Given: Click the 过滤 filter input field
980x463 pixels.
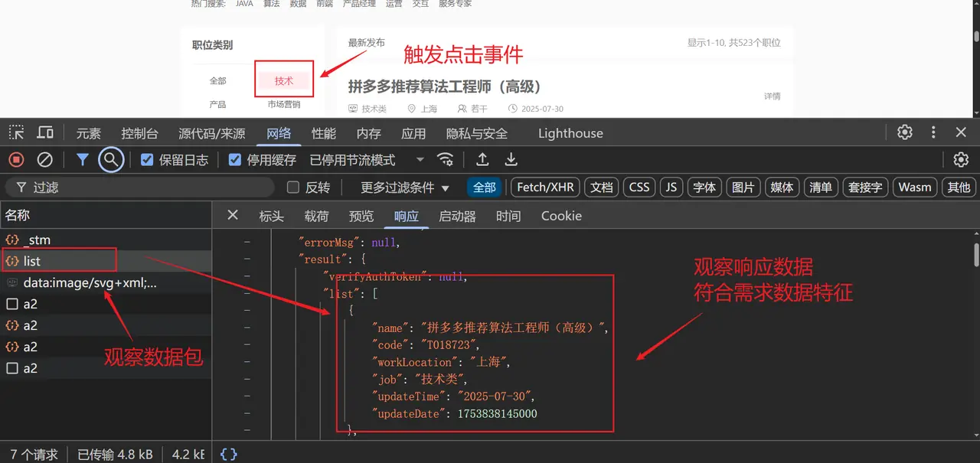Looking at the screenshot, I should [x=145, y=187].
